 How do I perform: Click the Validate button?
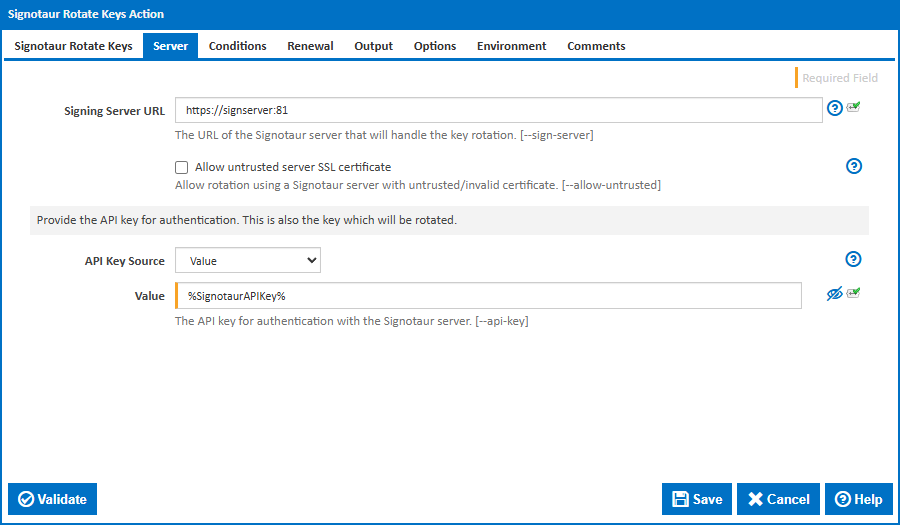pos(52,499)
